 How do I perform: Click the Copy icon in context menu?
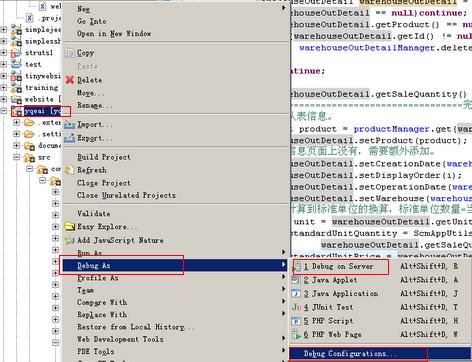click(x=70, y=53)
